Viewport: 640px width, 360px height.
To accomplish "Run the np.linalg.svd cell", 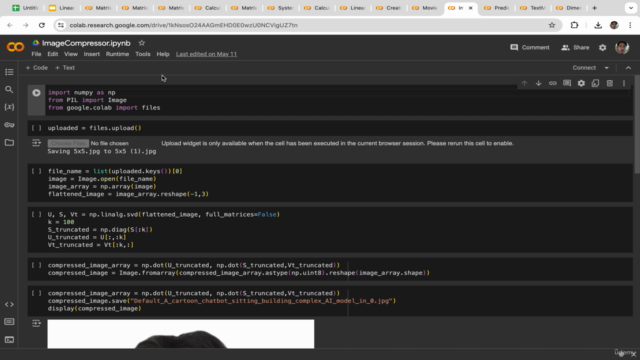I will tap(36, 214).
